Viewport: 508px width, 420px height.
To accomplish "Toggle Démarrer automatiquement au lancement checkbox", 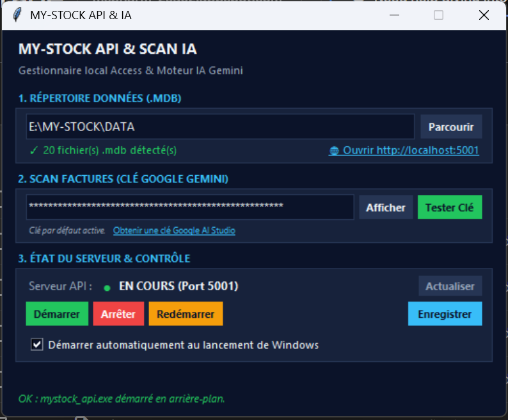I will [x=37, y=345].
